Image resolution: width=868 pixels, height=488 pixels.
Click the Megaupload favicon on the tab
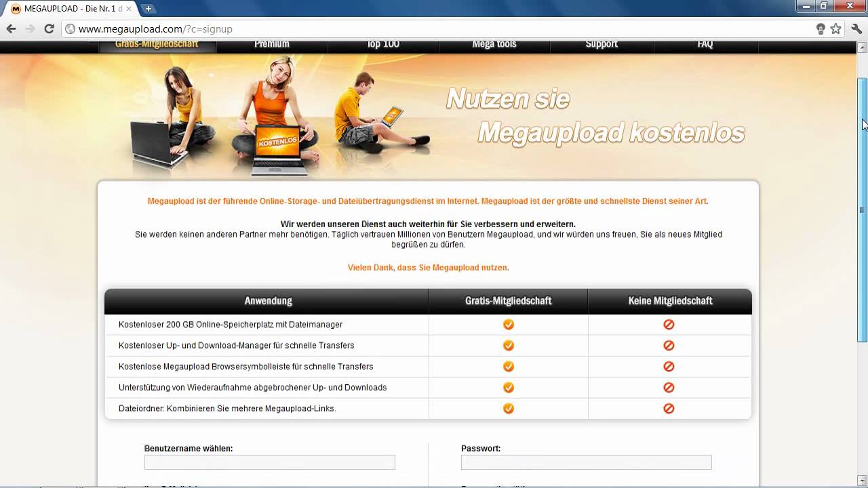tap(16, 9)
